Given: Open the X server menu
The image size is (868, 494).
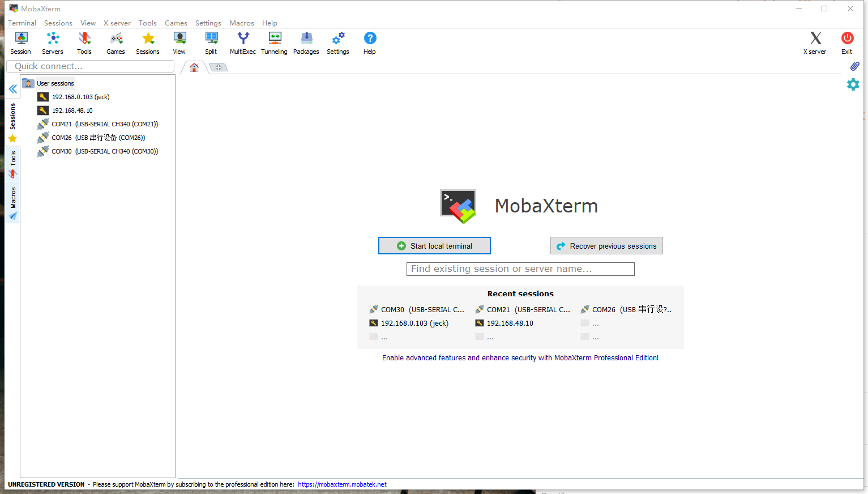Looking at the screenshot, I should click(117, 23).
